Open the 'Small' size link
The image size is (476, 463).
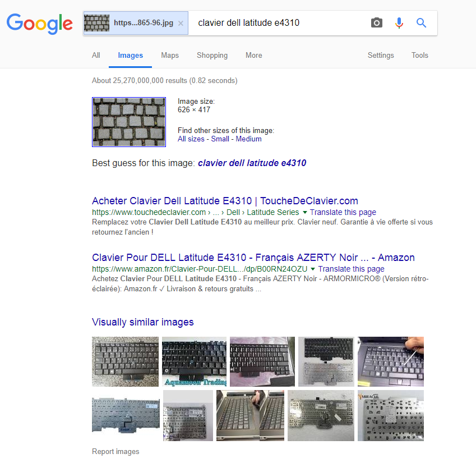220,139
